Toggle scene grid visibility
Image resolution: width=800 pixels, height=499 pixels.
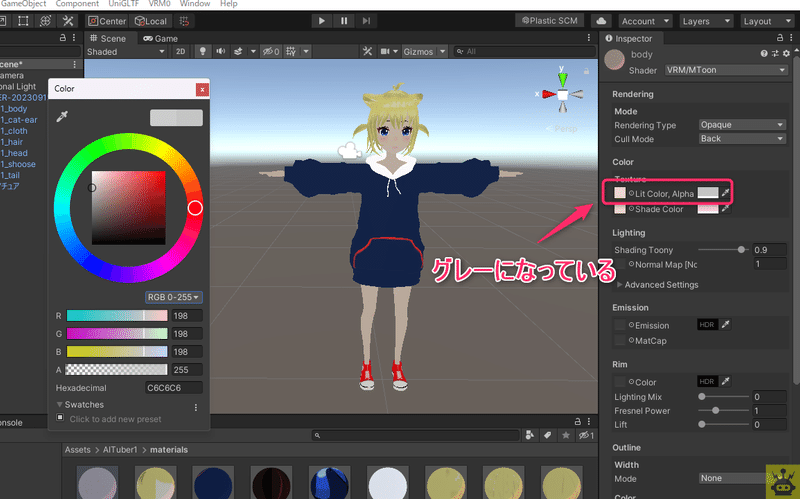[291, 52]
